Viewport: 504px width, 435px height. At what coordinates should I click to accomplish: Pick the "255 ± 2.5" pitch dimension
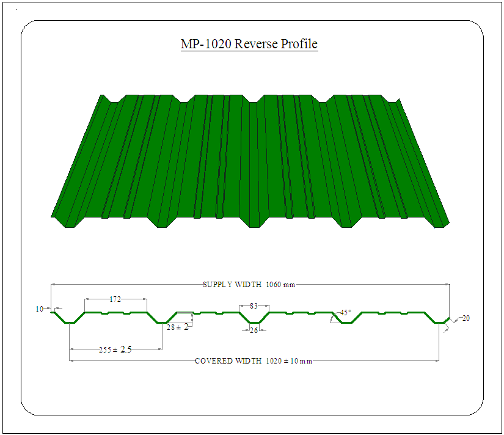click(115, 349)
